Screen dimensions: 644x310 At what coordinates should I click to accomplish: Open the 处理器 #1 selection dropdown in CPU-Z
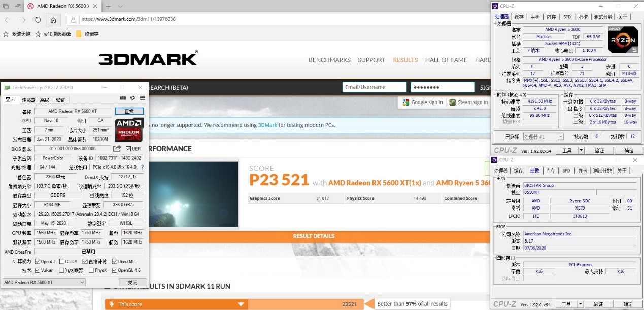[x=543, y=136]
